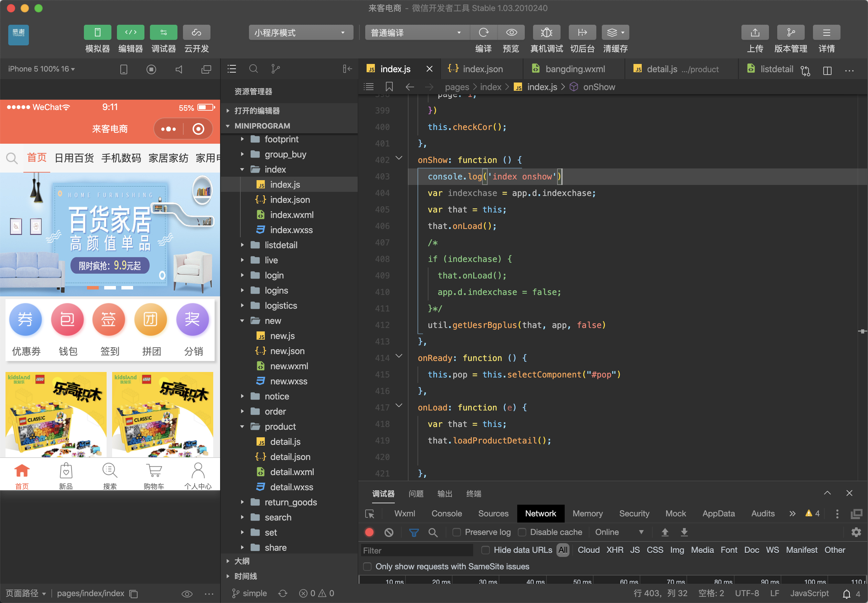Image resolution: width=868 pixels, height=603 pixels.
Task: Fold the onShow function at line 402
Action: (399, 158)
